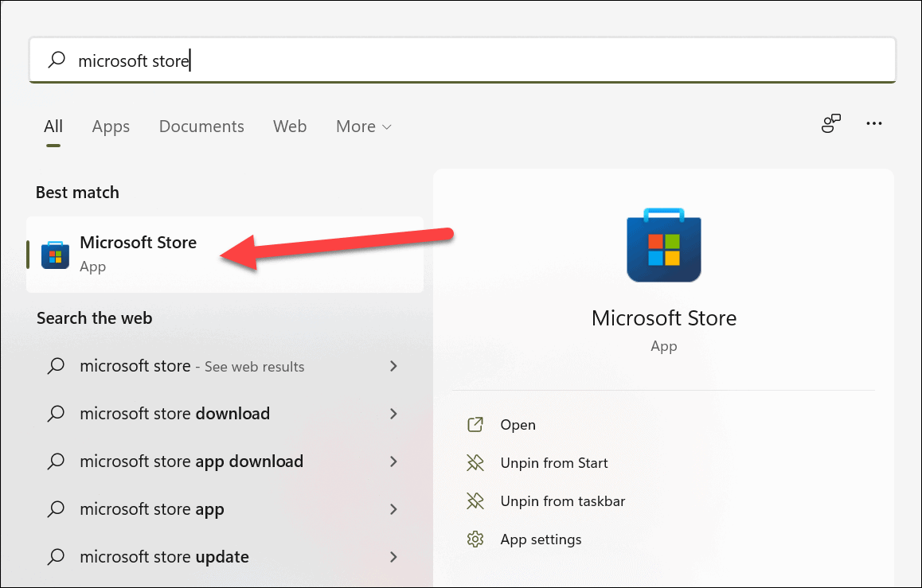922x588 pixels.
Task: Expand the 'microsoft store update' suggestion
Action: click(393, 557)
